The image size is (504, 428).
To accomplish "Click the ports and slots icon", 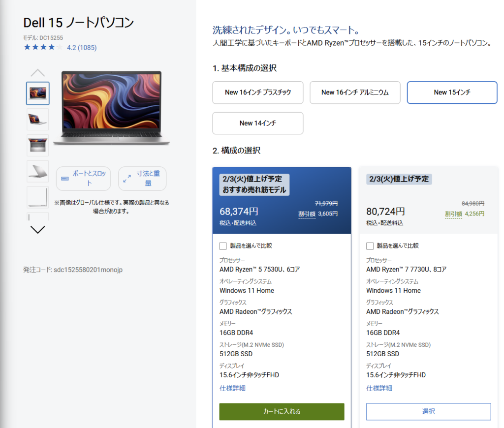I will (x=65, y=179).
